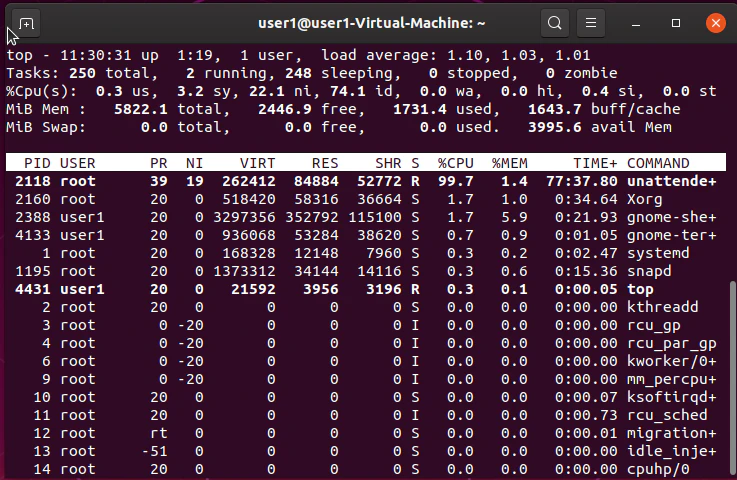The width and height of the screenshot is (737, 480).
Task: Click the 250 total tasks value
Action: (82, 73)
